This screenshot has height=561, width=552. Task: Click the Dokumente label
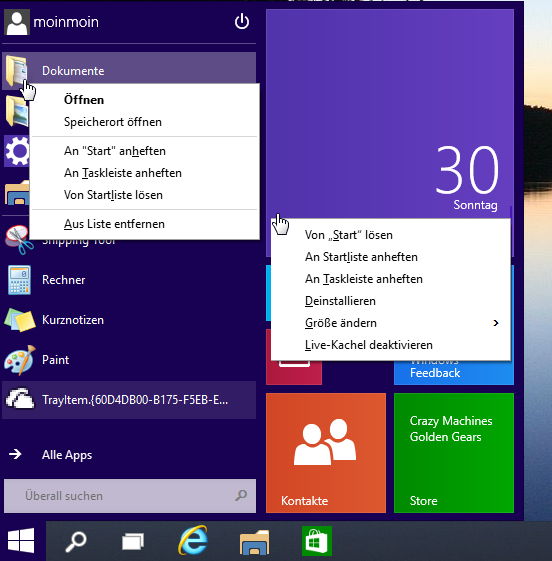coord(73,71)
